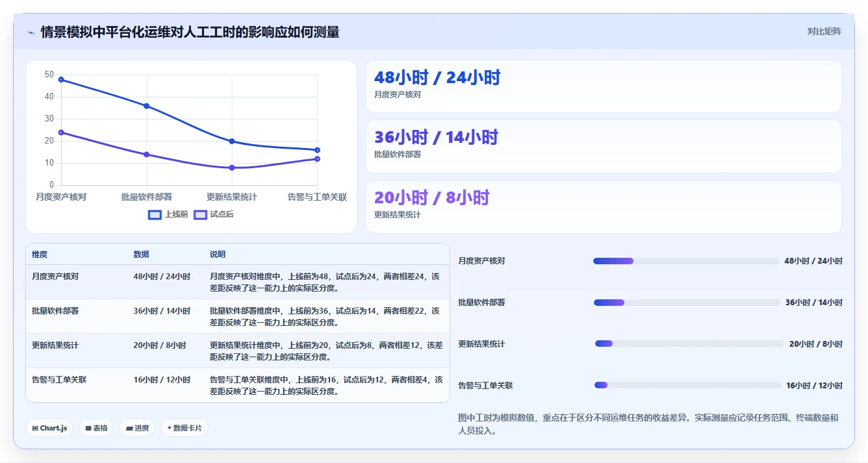The width and height of the screenshot is (868, 463).
Task: Click the 数据 column header
Action: point(142,255)
